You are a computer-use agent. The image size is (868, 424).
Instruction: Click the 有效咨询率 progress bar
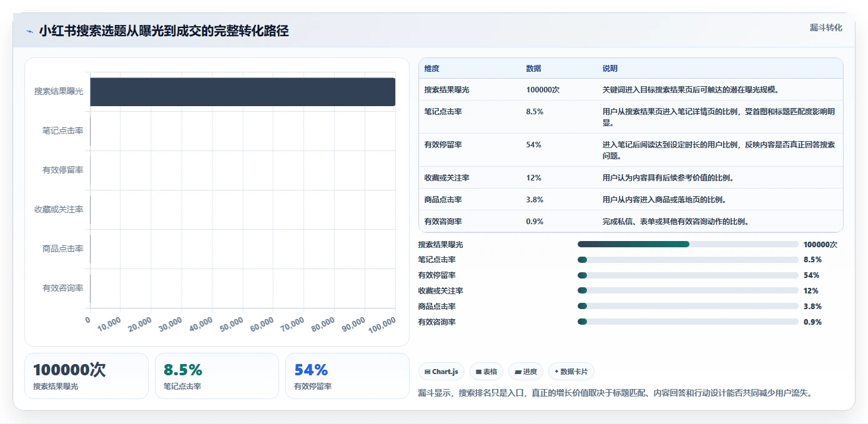[x=688, y=322]
